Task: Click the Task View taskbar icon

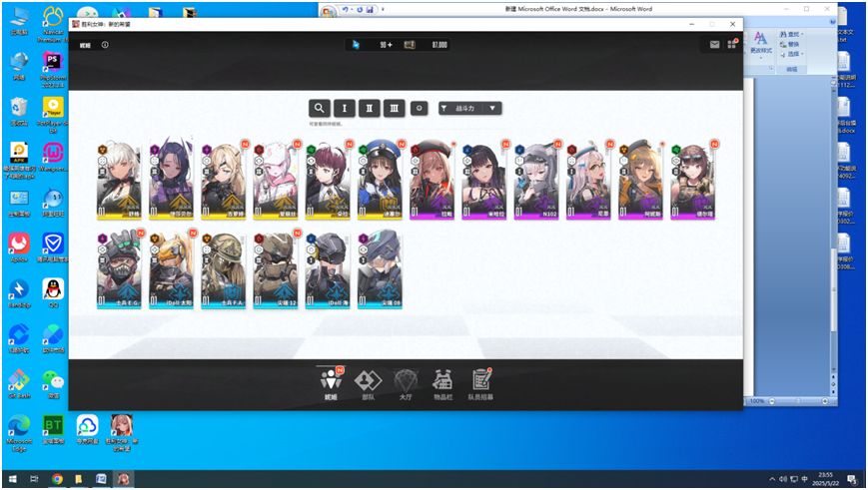Action: tap(34, 479)
